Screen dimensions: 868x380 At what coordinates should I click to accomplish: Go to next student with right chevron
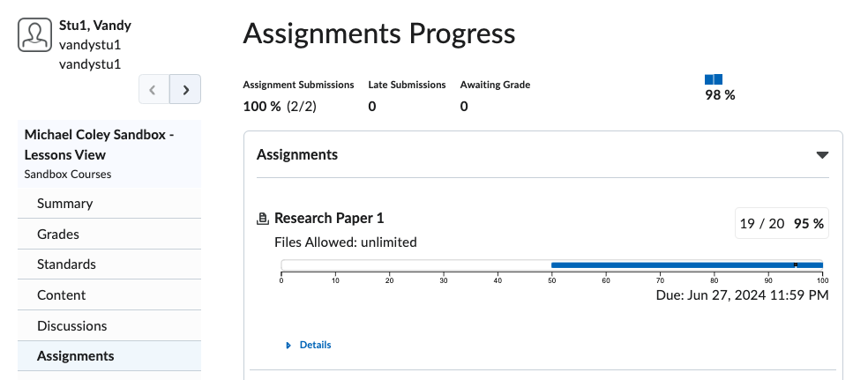[185, 89]
